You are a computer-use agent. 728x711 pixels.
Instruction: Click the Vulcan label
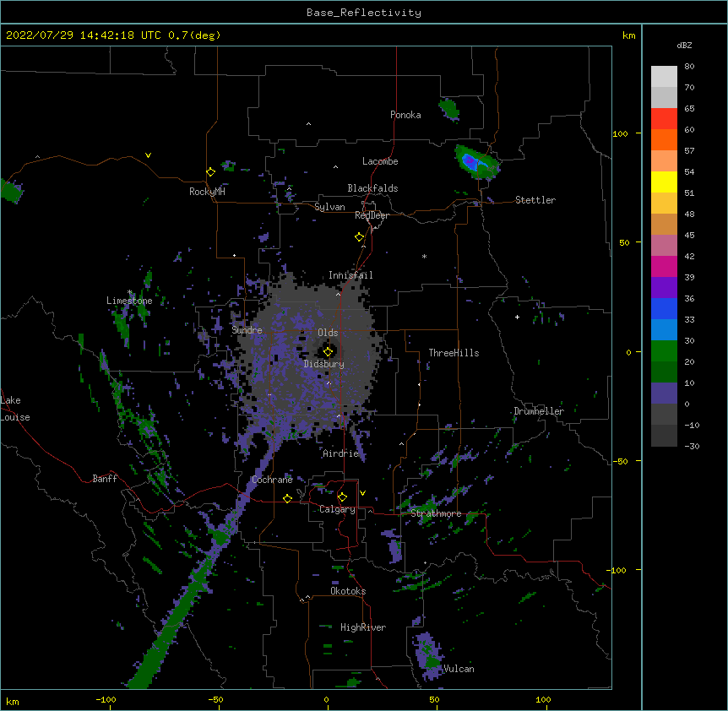click(459, 669)
